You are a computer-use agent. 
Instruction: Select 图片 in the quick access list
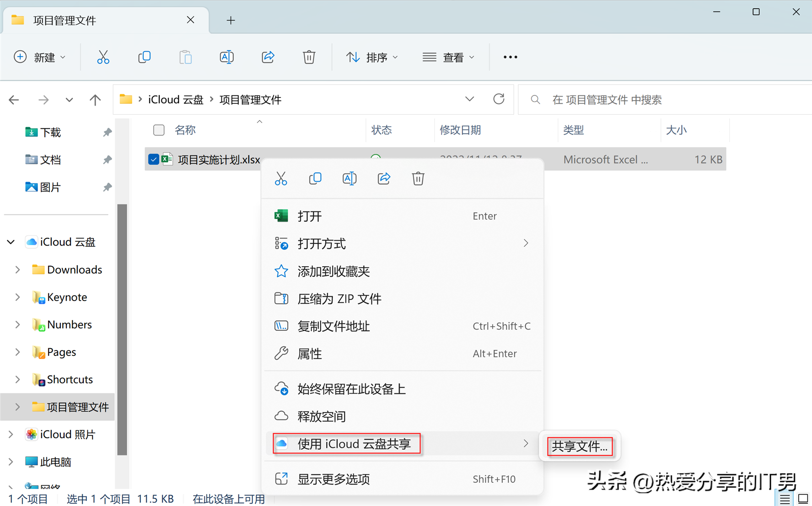[50, 187]
